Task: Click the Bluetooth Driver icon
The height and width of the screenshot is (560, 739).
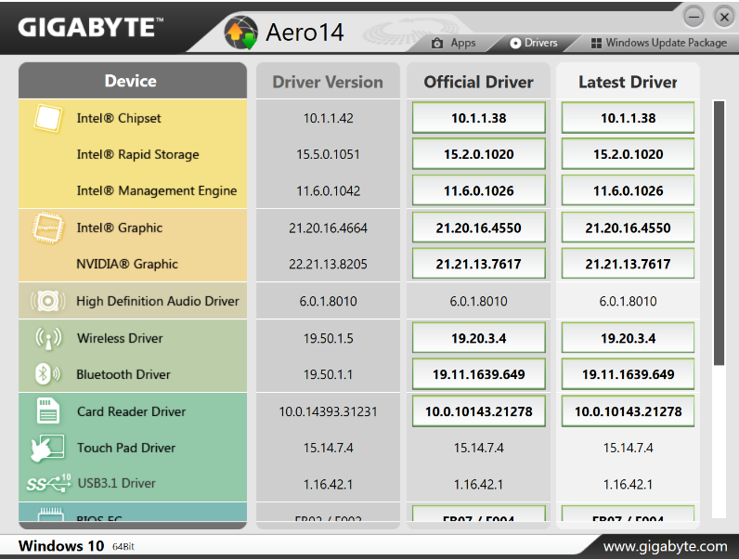Action: click(x=47, y=374)
